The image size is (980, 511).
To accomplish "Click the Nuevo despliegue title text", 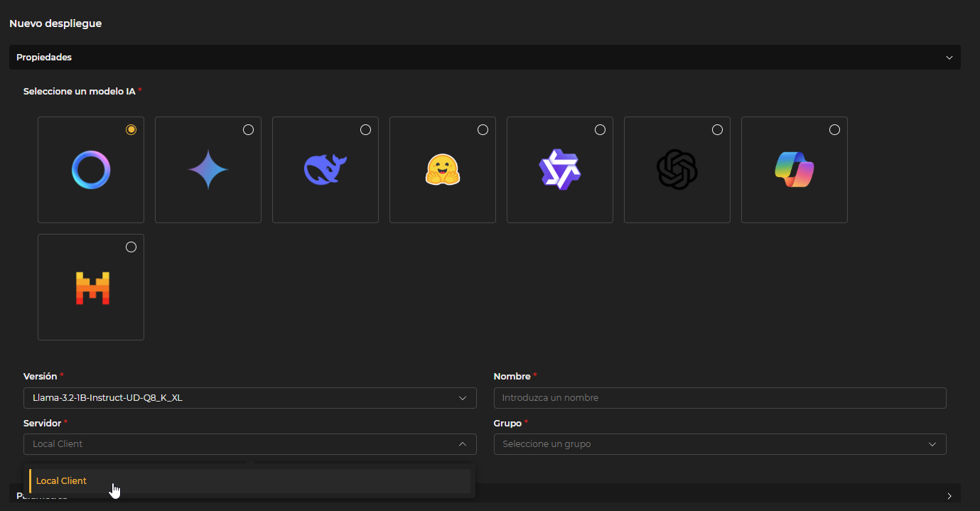I will [55, 23].
